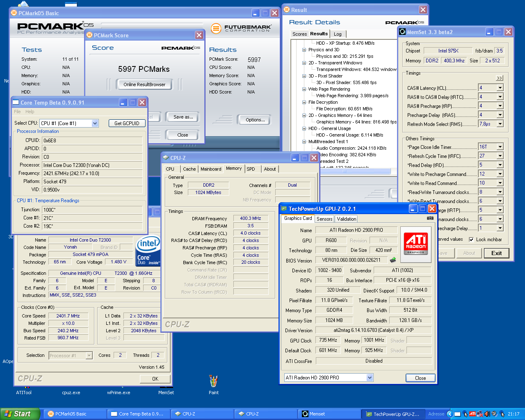Open the File menu in Core Temp
The height and width of the screenshot is (420, 525).
[x=17, y=112]
